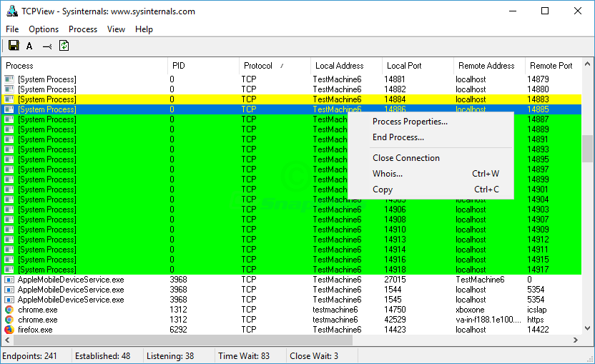Click chrome.exe icon in port 42529 row
Screen dimensions: 595x364
[9, 320]
